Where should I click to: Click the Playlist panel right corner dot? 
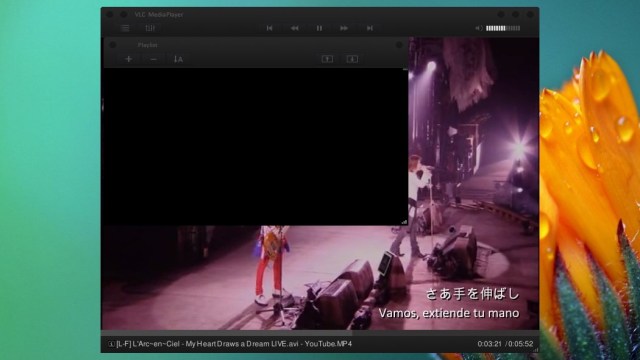click(400, 45)
